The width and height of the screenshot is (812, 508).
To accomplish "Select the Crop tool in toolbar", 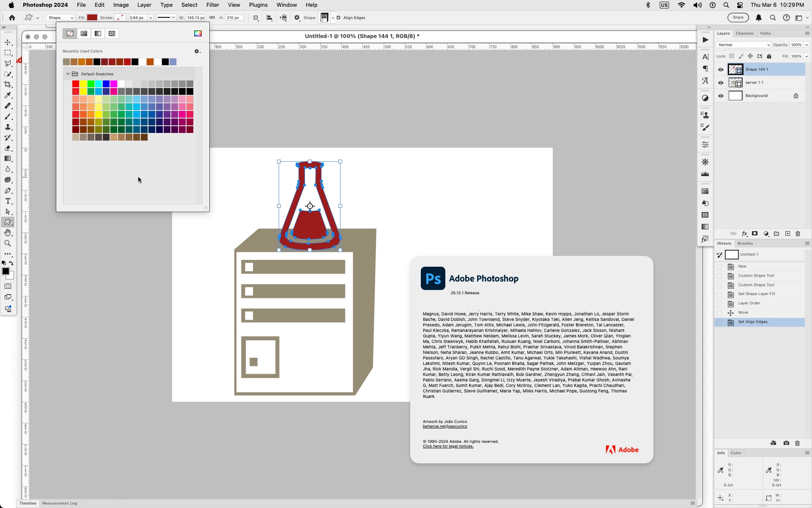I will 8,85.
